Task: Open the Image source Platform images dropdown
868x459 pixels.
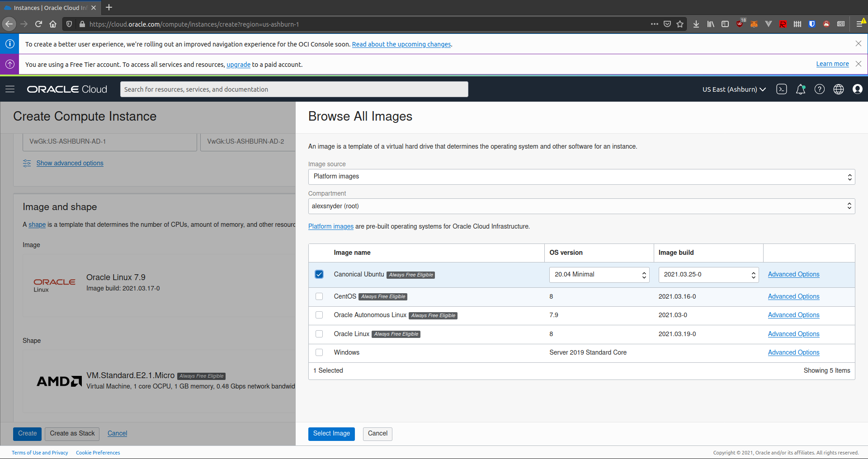Action: 581,177
